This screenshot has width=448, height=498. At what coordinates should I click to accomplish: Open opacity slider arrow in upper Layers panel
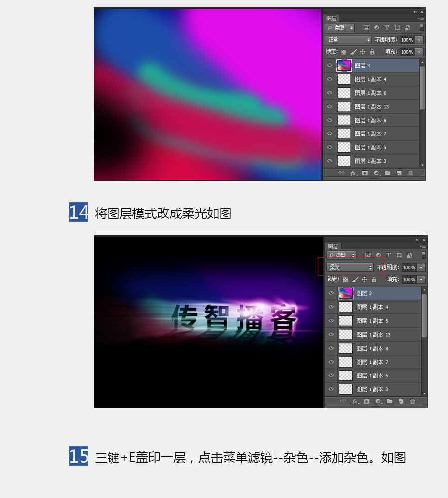(420, 40)
